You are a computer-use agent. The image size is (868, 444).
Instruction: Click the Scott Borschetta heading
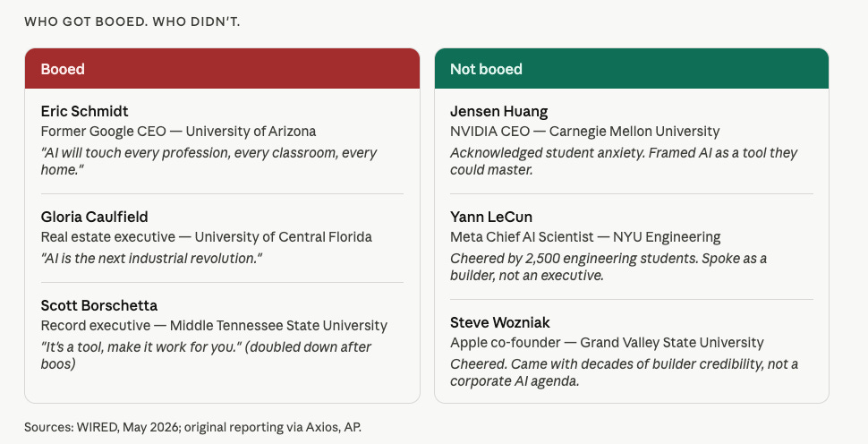pyautogui.click(x=99, y=305)
